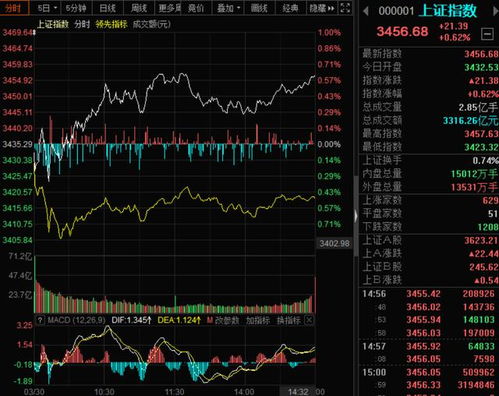The height and width of the screenshot is (396, 499).
Task: Toggle fullscreen chart view icon
Action: (x=345, y=8)
